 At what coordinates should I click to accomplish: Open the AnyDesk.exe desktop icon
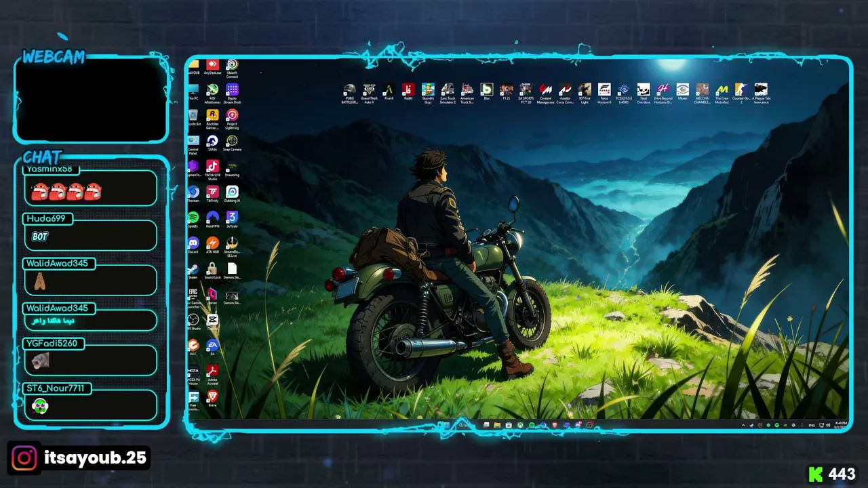point(212,66)
